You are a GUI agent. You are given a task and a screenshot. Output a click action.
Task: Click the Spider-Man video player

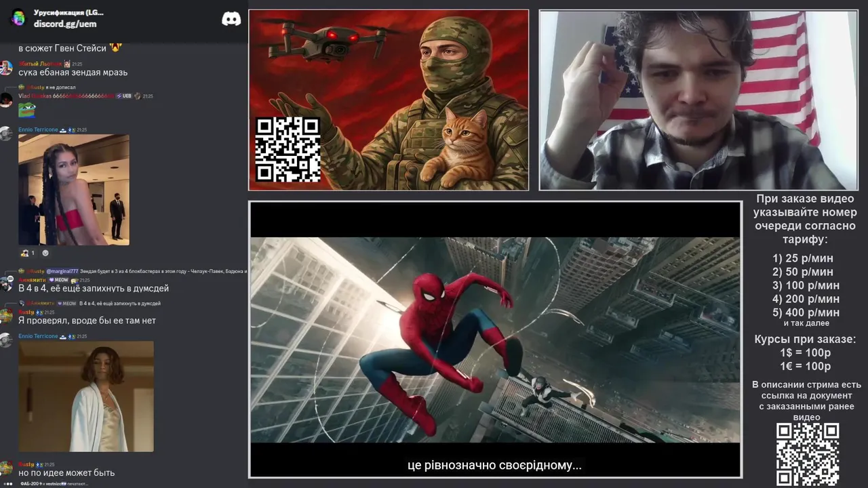(495, 340)
